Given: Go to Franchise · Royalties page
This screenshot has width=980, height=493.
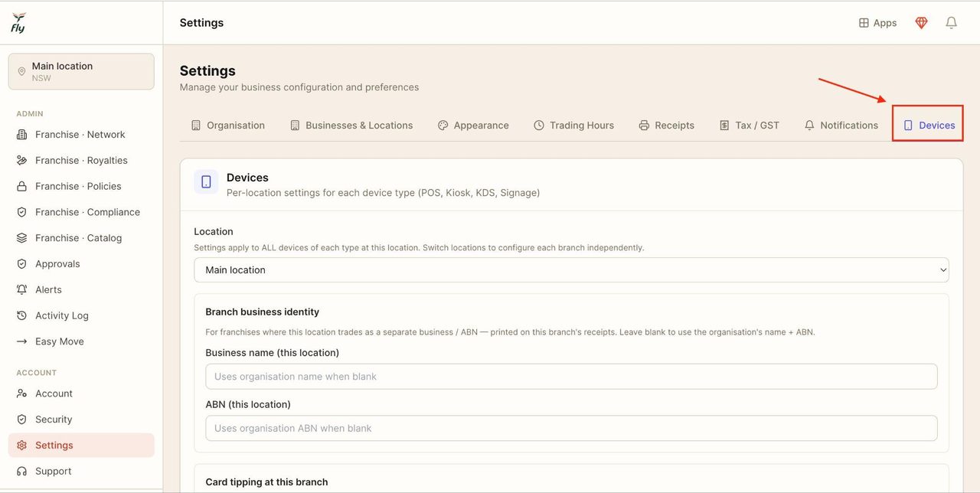Looking at the screenshot, I should click(81, 161).
